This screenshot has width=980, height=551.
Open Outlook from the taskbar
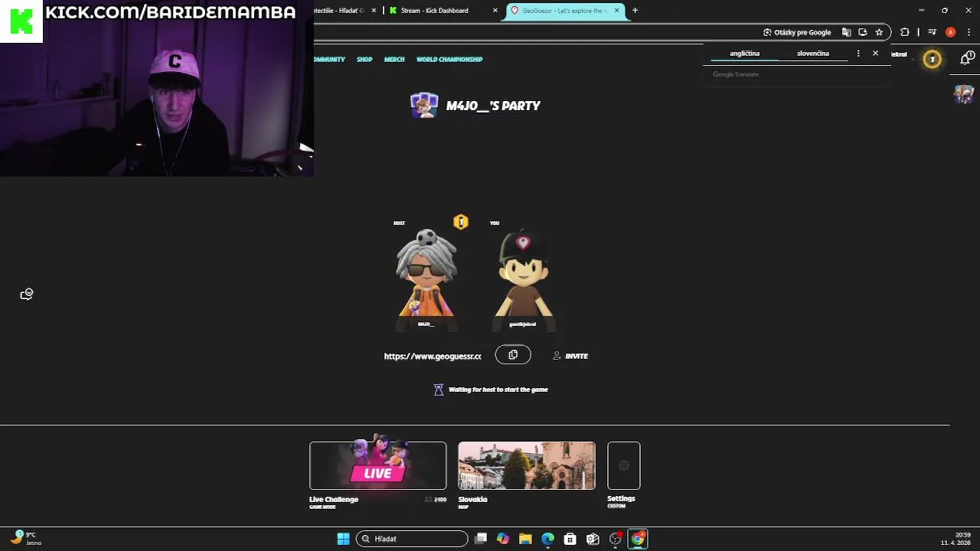[593, 539]
